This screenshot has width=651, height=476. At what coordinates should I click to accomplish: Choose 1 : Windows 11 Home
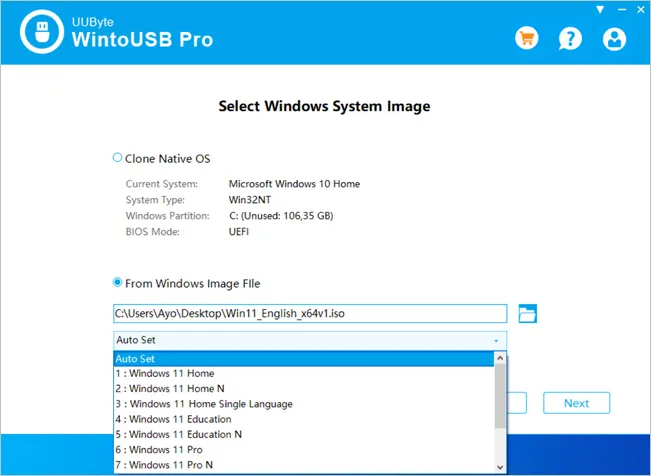click(304, 373)
